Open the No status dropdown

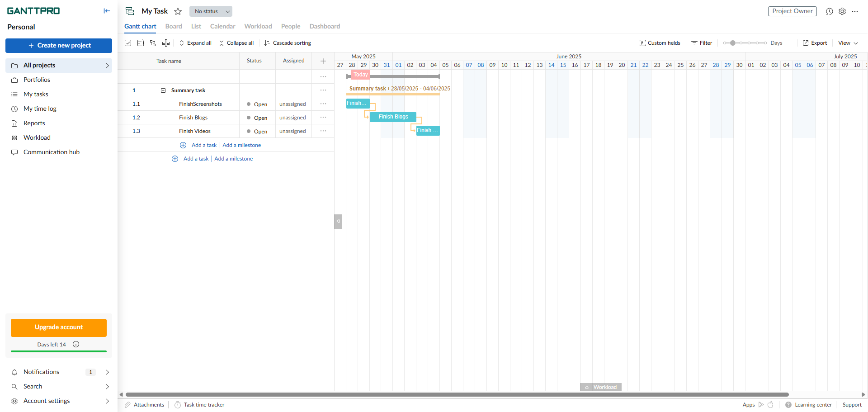coord(211,11)
